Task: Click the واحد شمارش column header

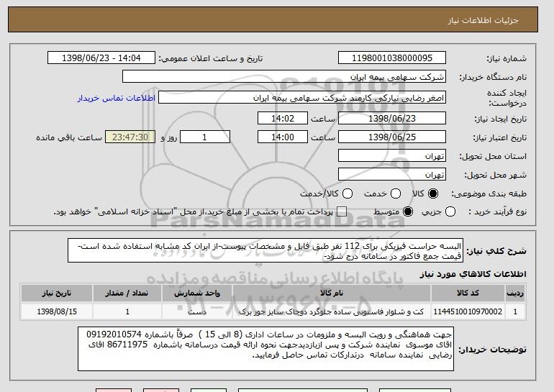Action: tap(197, 293)
